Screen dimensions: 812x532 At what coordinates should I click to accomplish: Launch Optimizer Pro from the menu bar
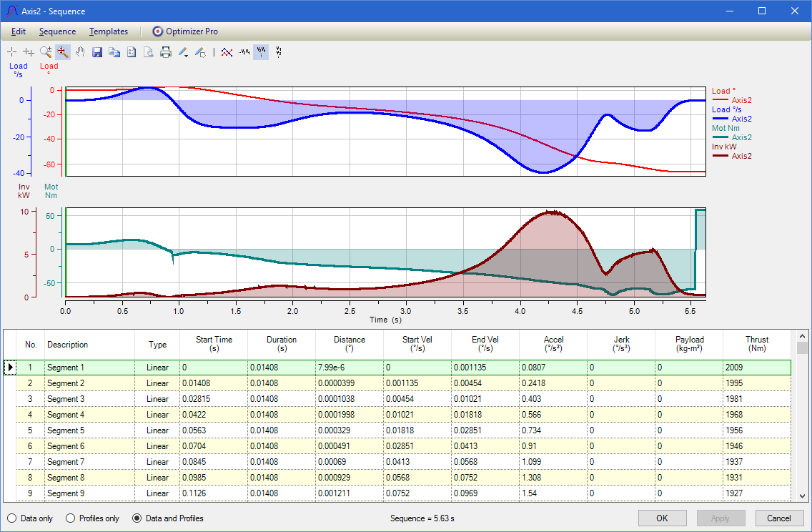(x=185, y=31)
